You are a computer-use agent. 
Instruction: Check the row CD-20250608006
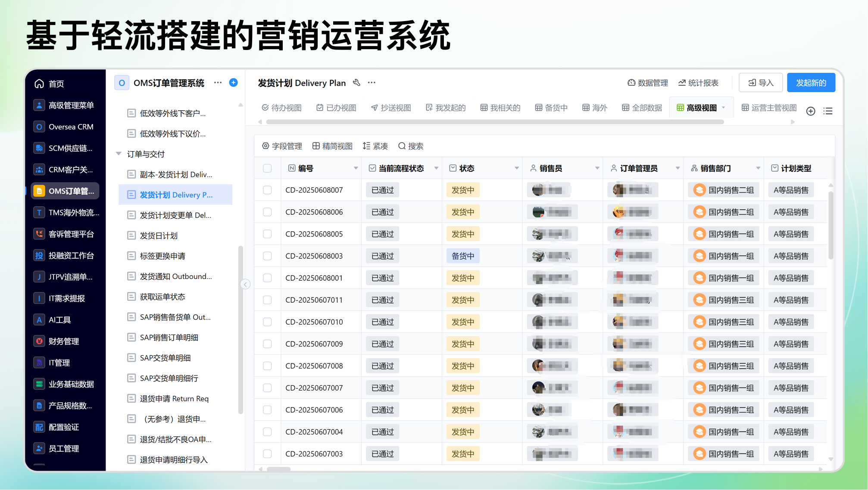click(x=267, y=212)
